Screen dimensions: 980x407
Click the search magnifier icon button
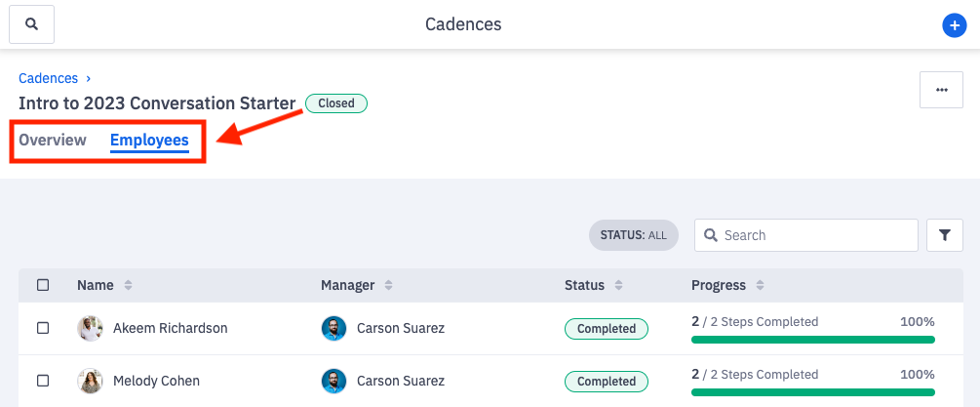(x=31, y=23)
